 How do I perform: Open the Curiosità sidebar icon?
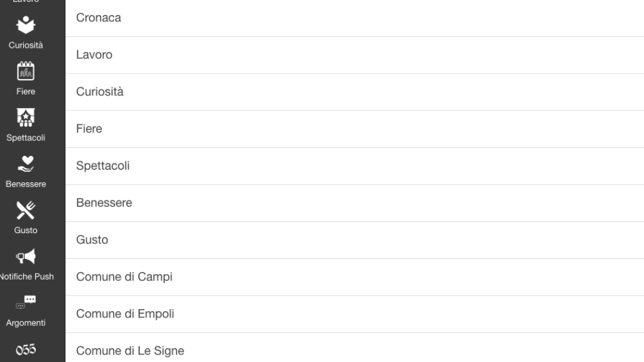(25, 25)
